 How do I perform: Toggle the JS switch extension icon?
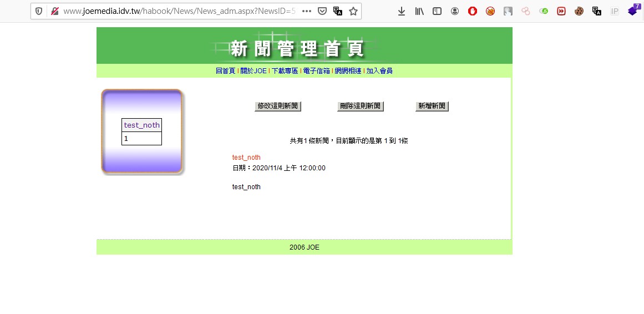pyautogui.click(x=544, y=12)
